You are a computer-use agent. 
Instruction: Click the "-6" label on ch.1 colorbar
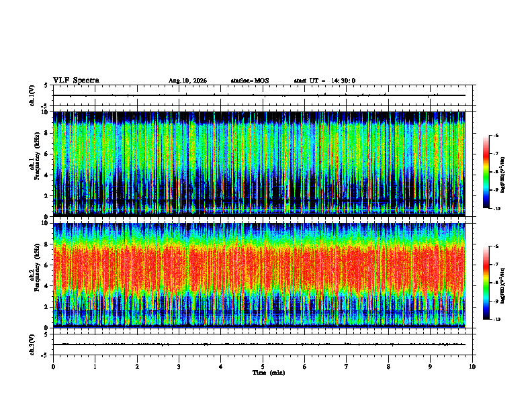496,135
